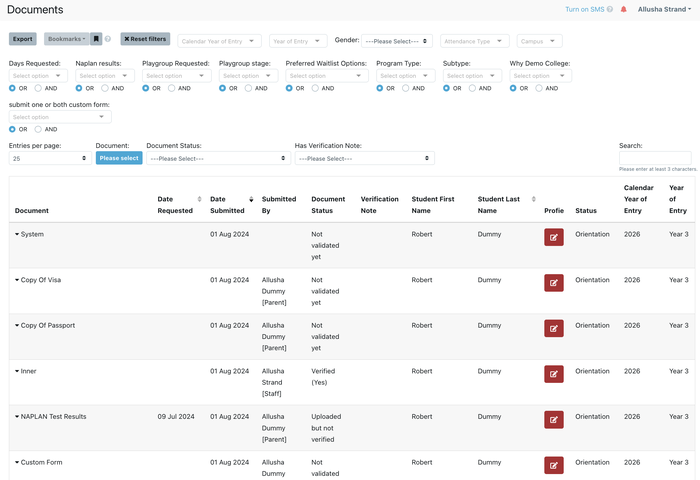700x480 pixels.
Task: Select OR radio under Why Demo College
Action: [x=514, y=88]
